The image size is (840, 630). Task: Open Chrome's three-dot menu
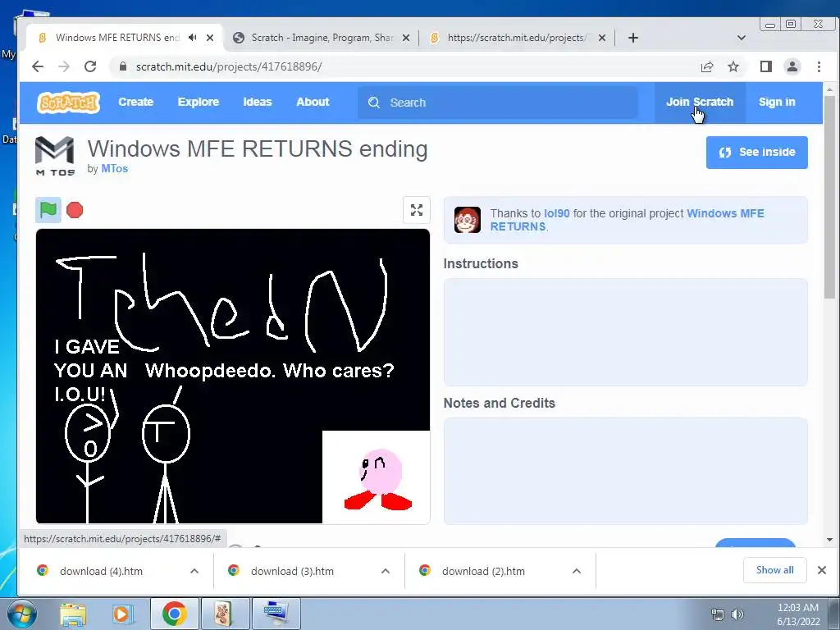(819, 66)
